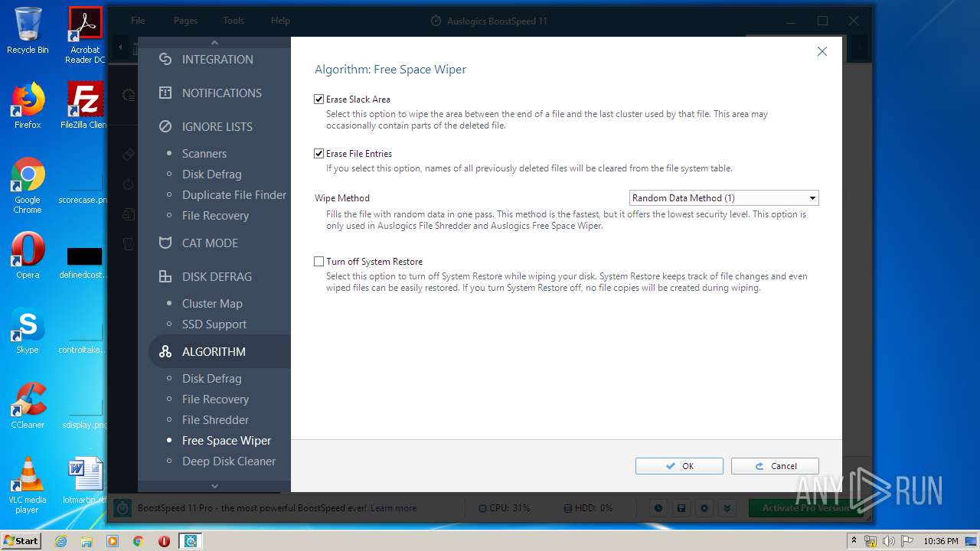Open the Help menu

[x=280, y=21]
